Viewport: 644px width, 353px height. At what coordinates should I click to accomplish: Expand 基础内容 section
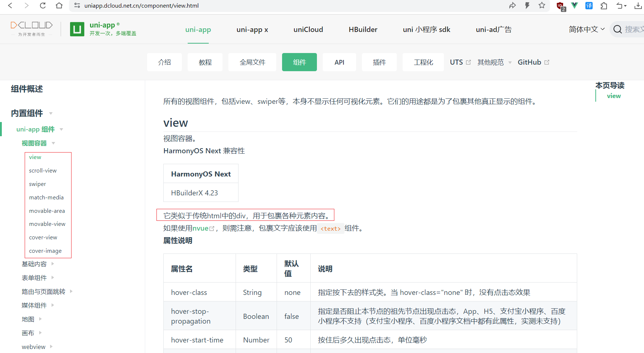38,264
